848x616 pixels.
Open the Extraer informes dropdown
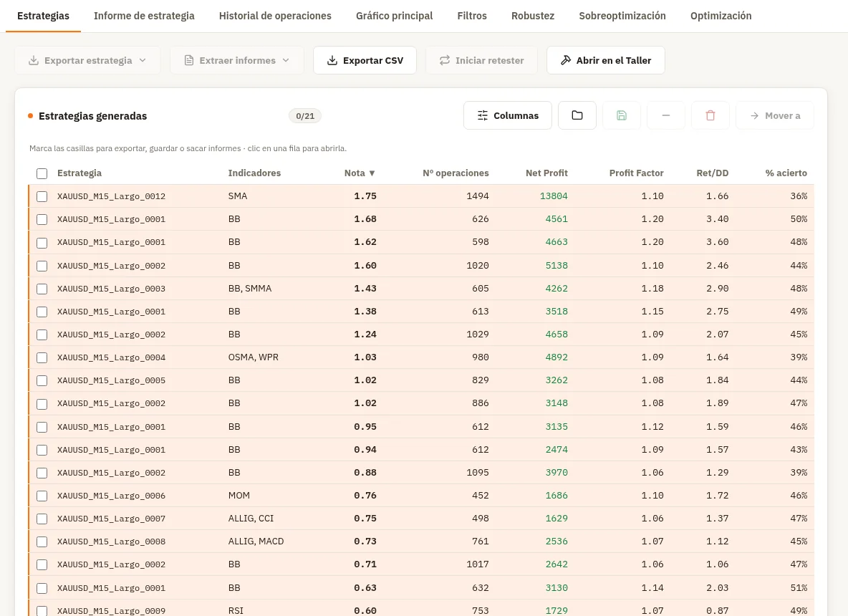237,60
